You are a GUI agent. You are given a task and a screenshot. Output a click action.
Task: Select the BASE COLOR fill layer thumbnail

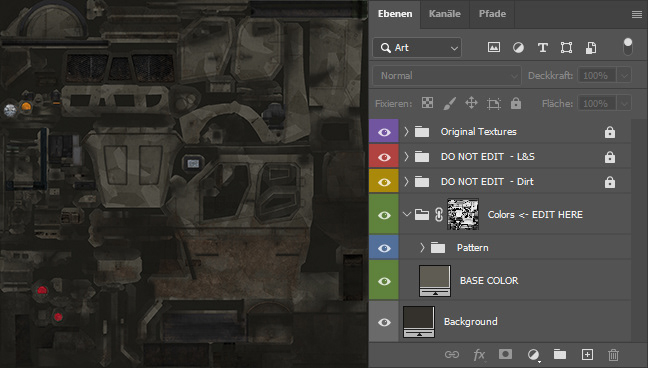pyautogui.click(x=435, y=281)
